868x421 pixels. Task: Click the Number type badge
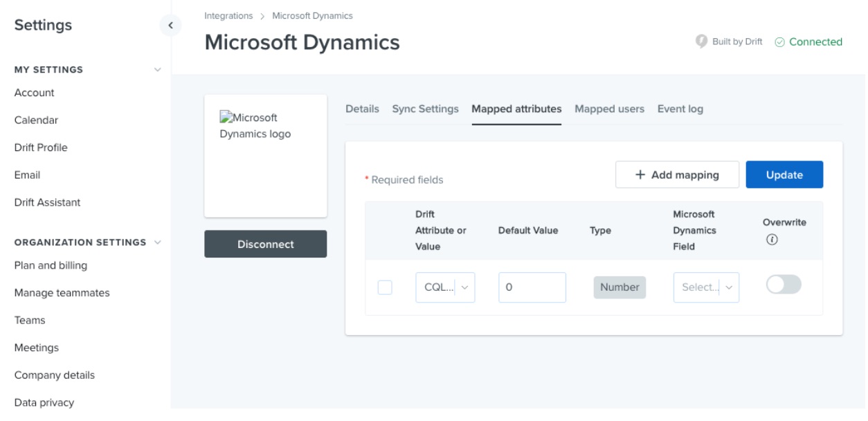[x=620, y=287]
